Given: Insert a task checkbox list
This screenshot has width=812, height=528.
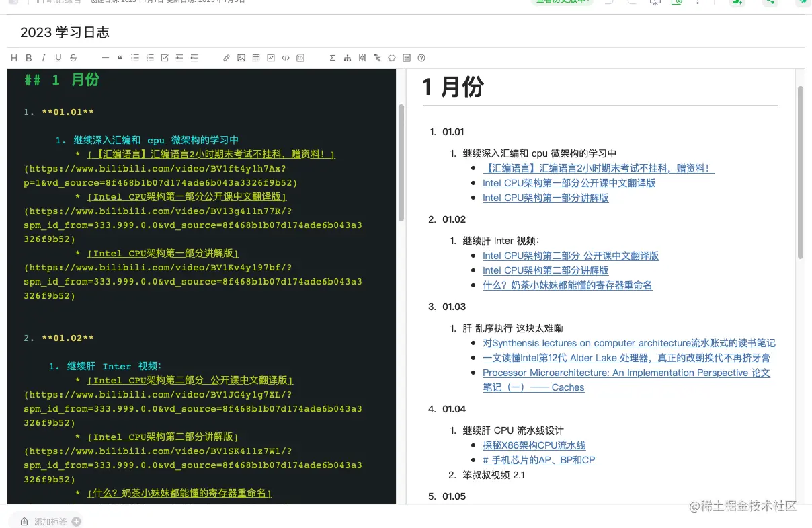Looking at the screenshot, I should click(165, 58).
